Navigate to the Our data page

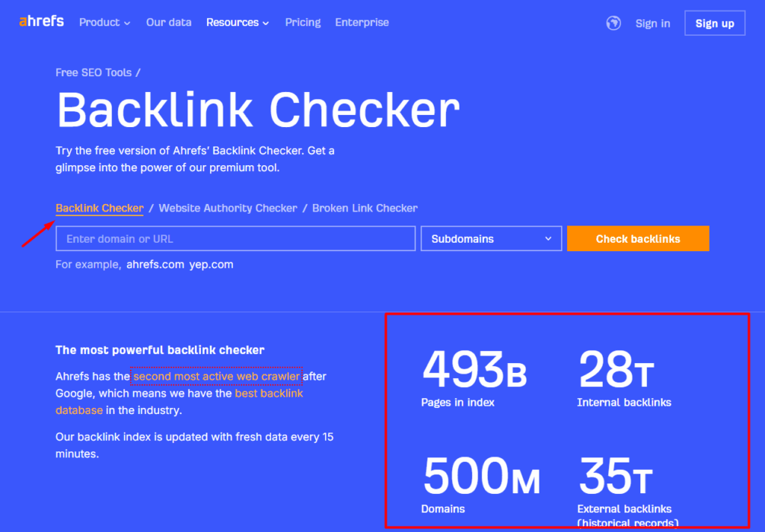[168, 22]
